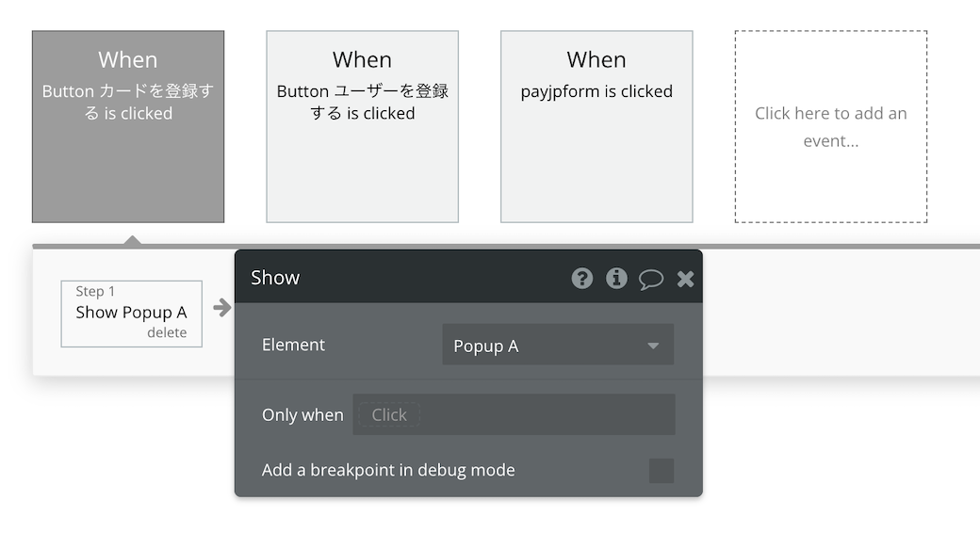This screenshot has height=548, width=980.
Task: Click the Only when condition field
Action: 514,414
